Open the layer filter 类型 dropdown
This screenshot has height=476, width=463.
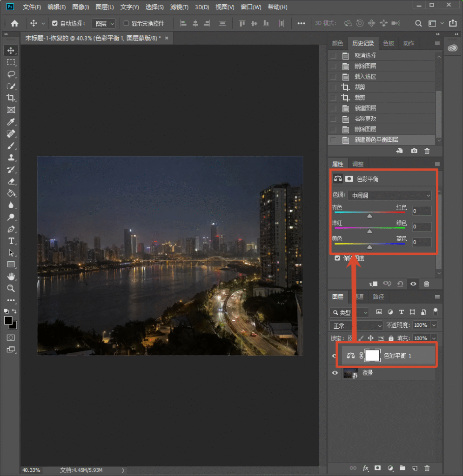(349, 312)
